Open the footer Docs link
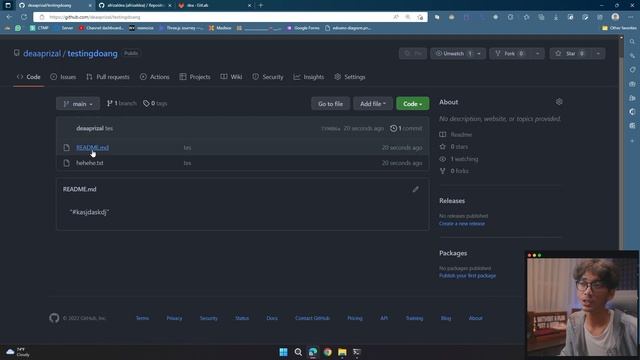 click(x=272, y=318)
